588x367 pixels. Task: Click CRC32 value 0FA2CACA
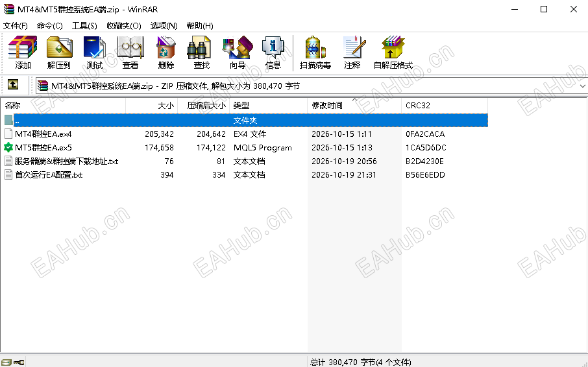425,134
